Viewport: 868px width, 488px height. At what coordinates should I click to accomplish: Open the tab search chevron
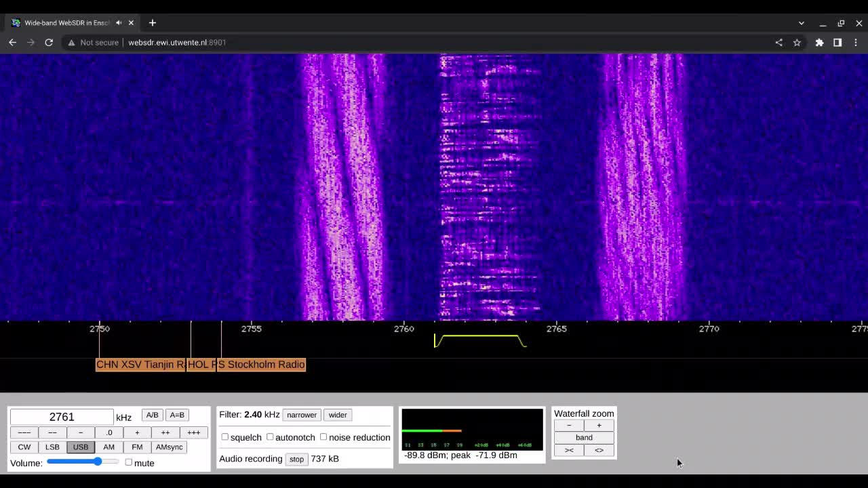(x=802, y=23)
